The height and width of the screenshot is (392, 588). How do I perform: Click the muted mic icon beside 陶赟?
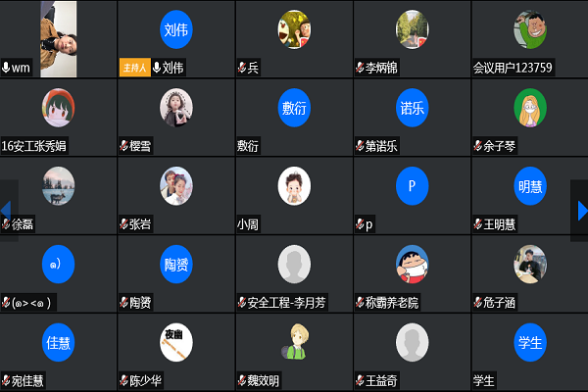[x=123, y=303]
